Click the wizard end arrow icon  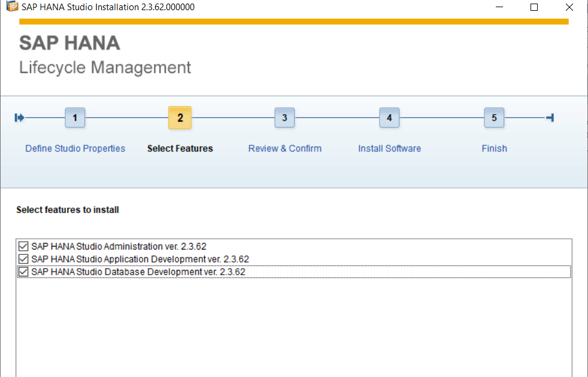pos(549,118)
